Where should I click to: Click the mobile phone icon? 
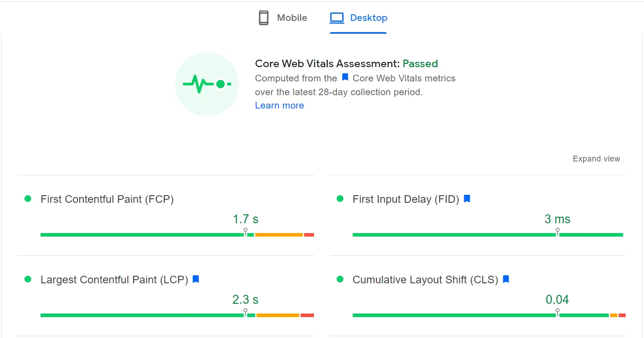pos(264,18)
